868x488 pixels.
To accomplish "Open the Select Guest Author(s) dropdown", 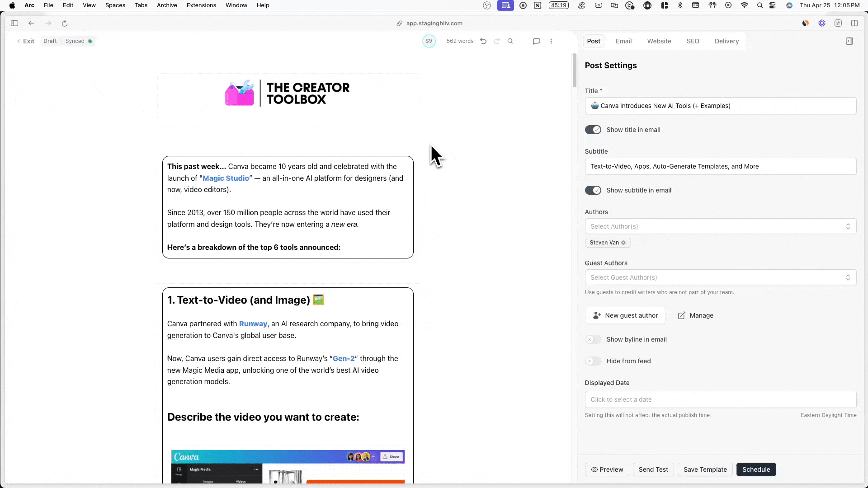I will tap(721, 277).
